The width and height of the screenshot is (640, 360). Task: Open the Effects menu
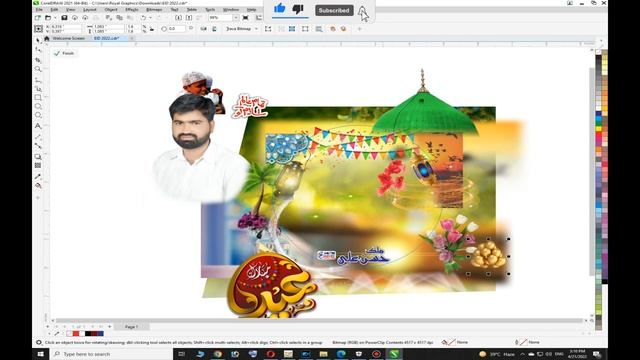point(132,9)
